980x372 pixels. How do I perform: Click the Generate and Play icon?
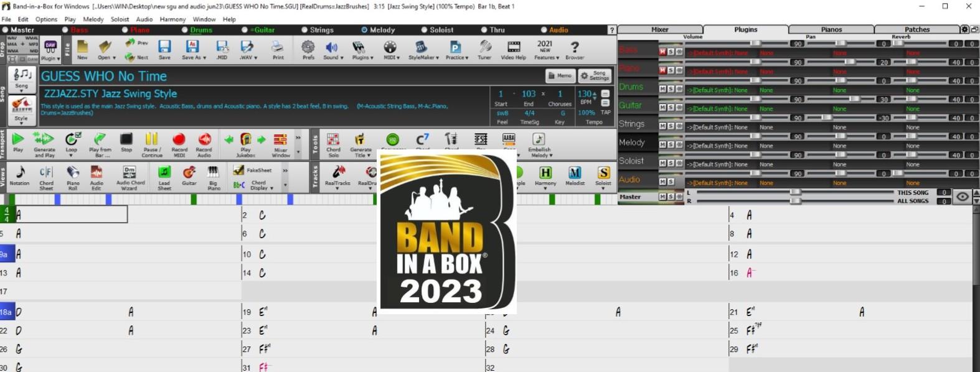pyautogui.click(x=44, y=144)
